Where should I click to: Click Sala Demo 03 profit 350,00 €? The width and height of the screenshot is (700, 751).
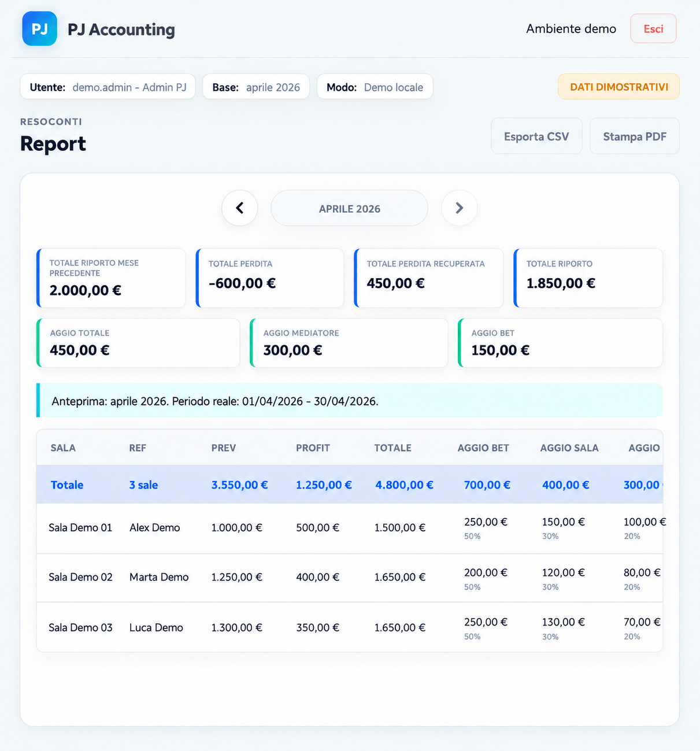pyautogui.click(x=317, y=627)
